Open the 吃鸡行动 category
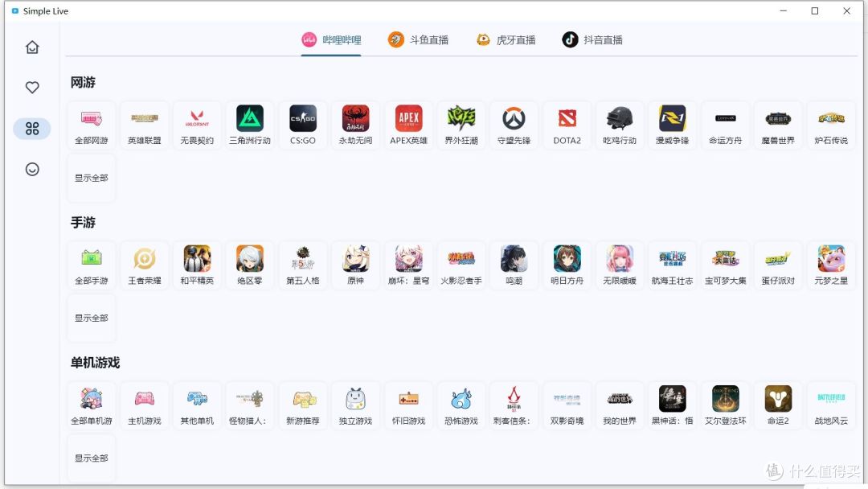The image size is (868, 489). [620, 125]
